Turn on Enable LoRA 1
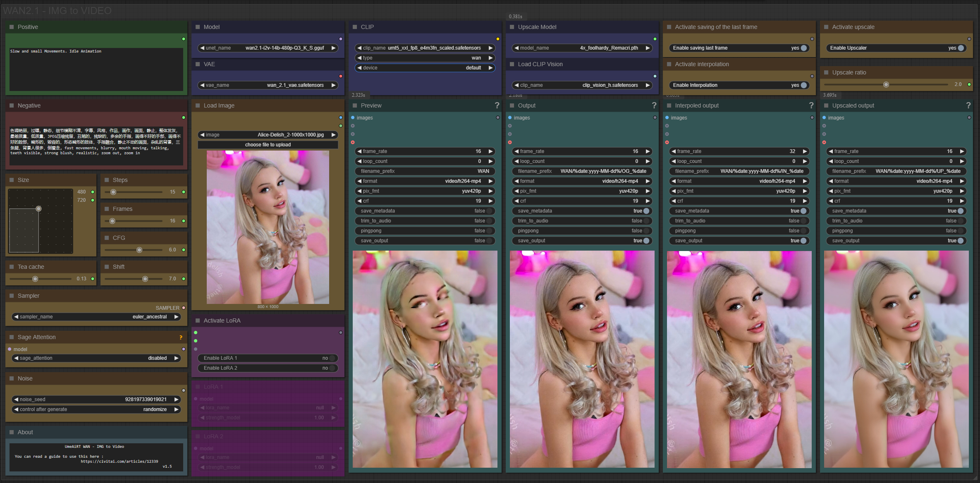The image size is (980, 483). 332,358
